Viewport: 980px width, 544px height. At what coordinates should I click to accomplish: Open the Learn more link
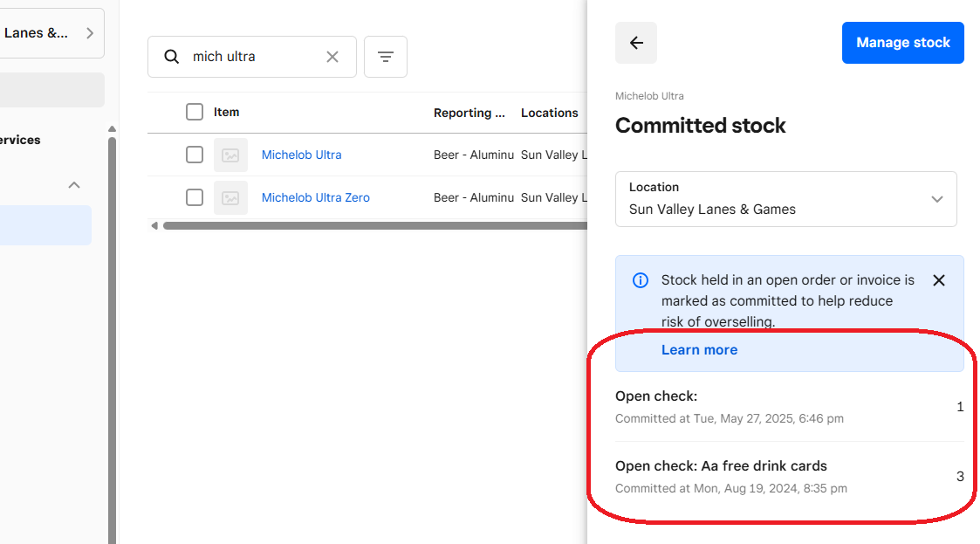click(x=699, y=350)
